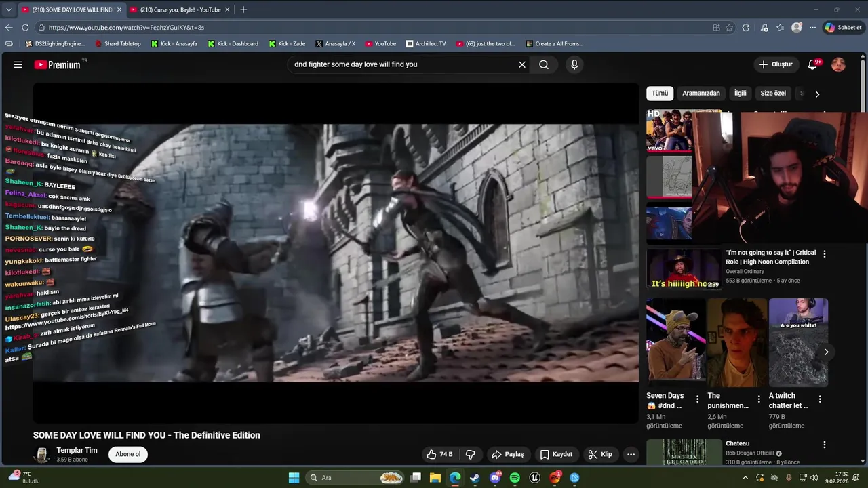This screenshot has width=868, height=488.
Task: Reload the page in the browser
Action: click(x=25, y=28)
